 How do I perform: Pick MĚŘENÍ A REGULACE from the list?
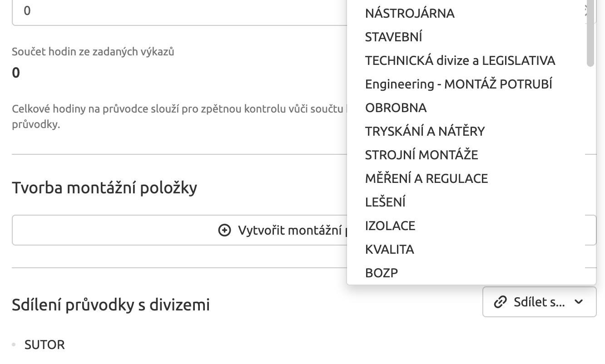pyautogui.click(x=426, y=178)
